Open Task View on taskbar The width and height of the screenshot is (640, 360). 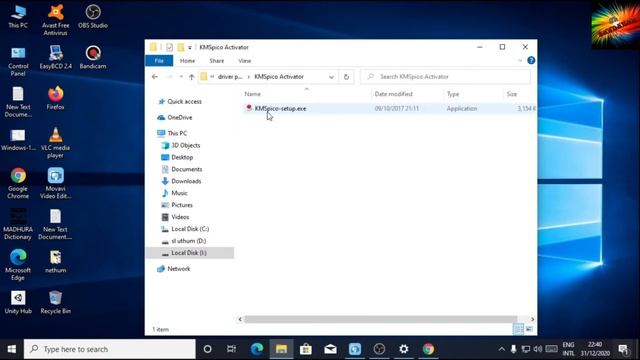point(231,349)
